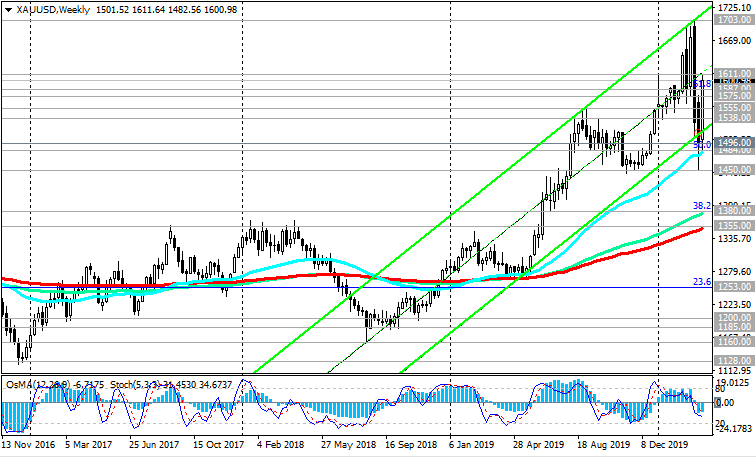Viewport: 756px width, 458px height.
Task: Click the 23.6 Fibonacci level label
Action: pos(701,282)
